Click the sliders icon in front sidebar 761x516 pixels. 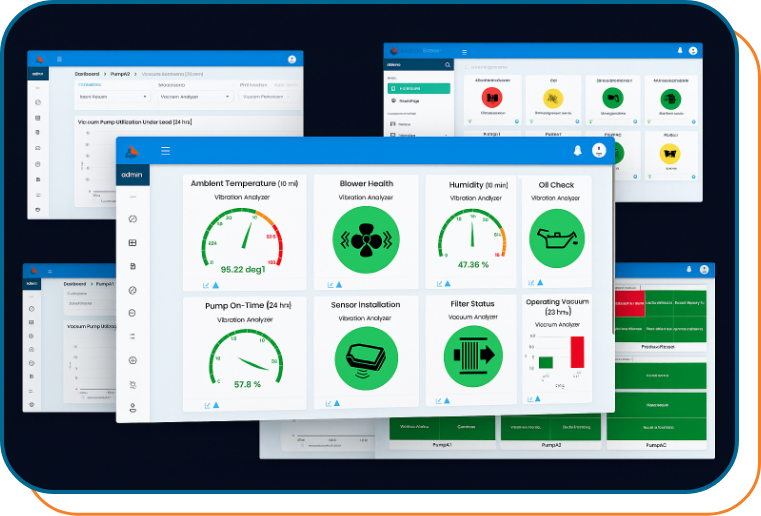[x=132, y=336]
